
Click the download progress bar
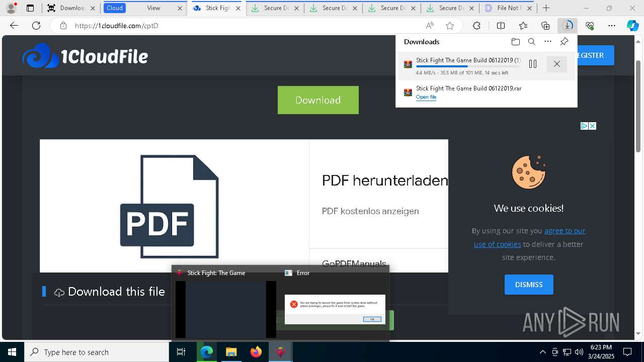pyautogui.click(x=468, y=66)
